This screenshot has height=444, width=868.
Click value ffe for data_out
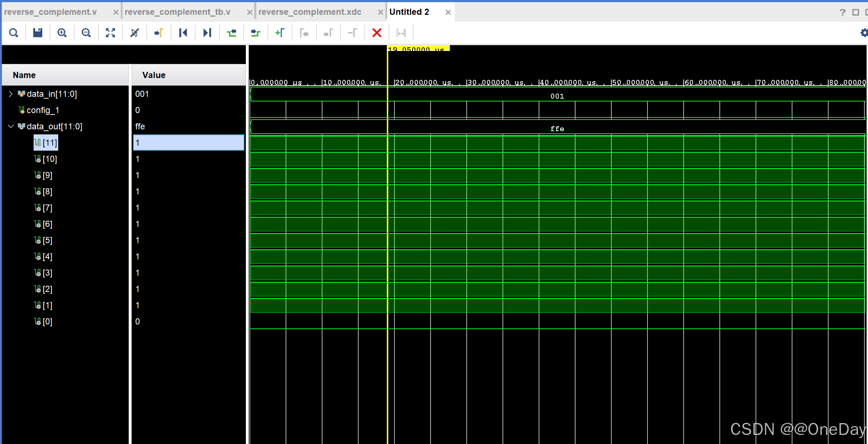[x=140, y=126]
